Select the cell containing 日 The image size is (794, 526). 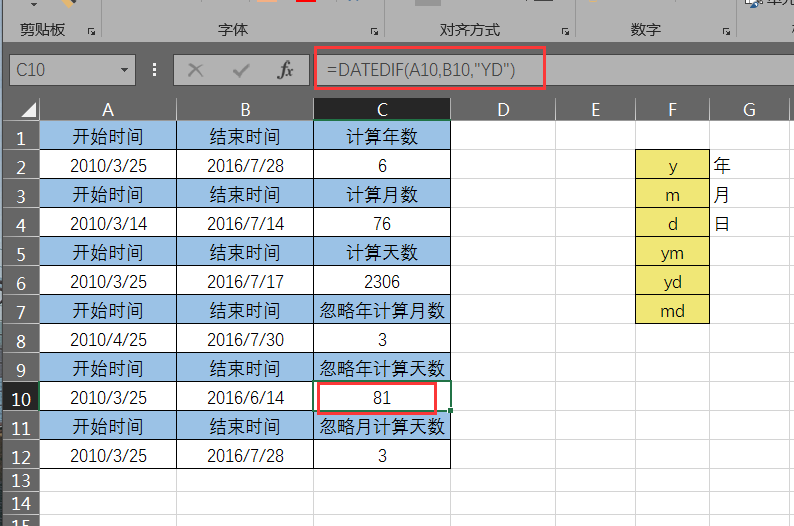tap(749, 223)
